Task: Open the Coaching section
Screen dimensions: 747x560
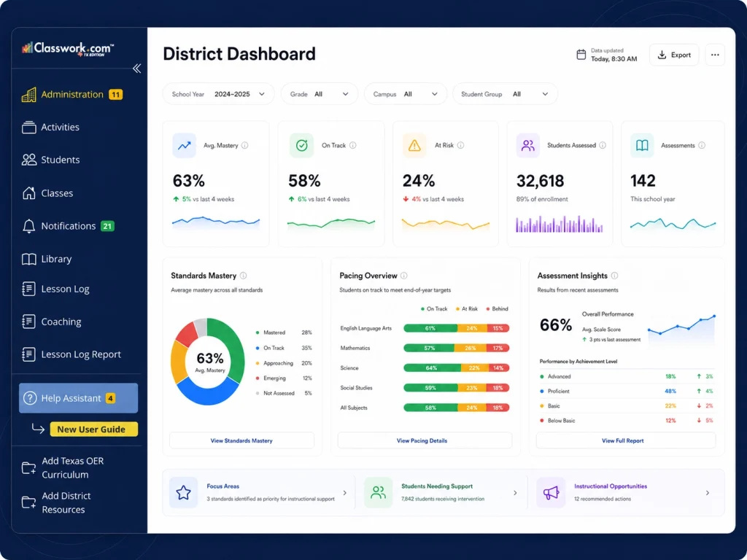Action: point(52,322)
